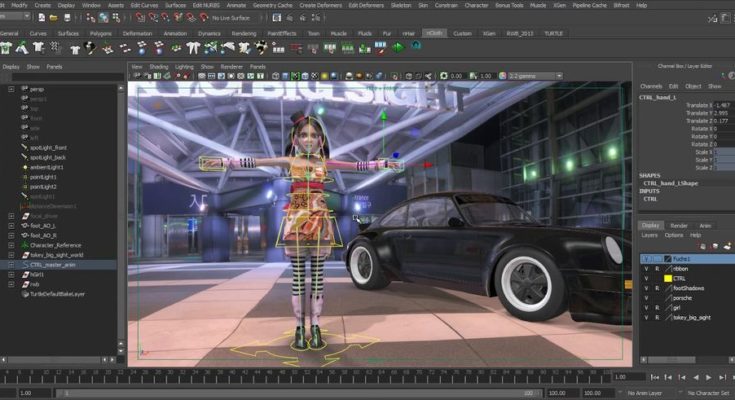Click the persp camera icon in Outliner
Screen dimensions: 735x400
tap(24, 89)
